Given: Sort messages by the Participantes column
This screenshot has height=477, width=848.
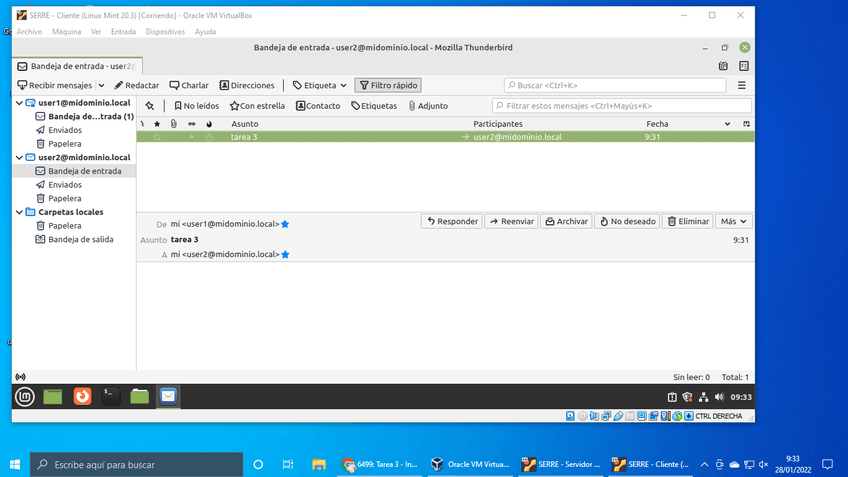Looking at the screenshot, I should coord(498,124).
